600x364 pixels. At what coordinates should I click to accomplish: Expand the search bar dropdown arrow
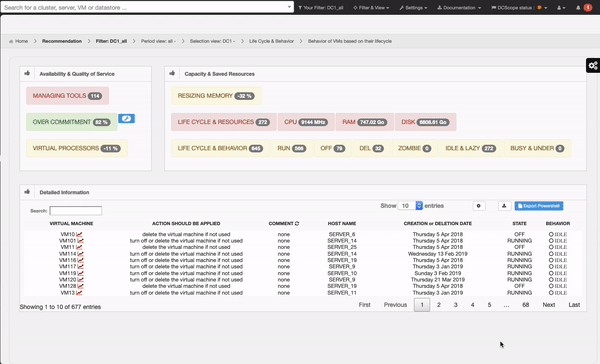point(289,7)
